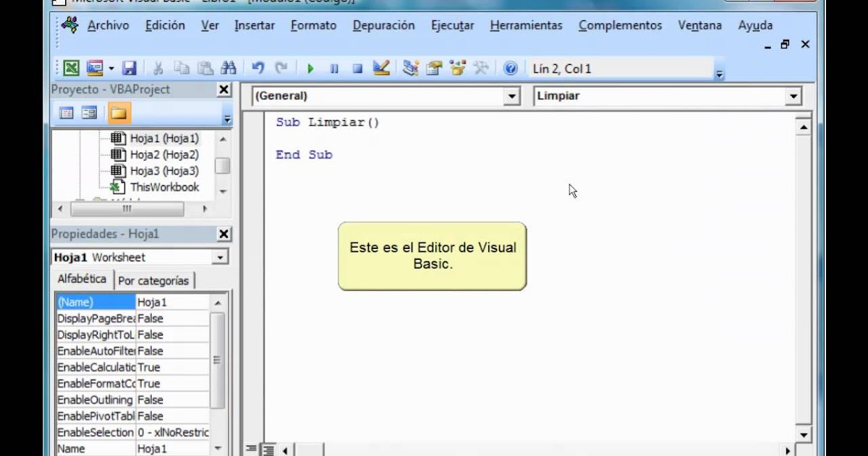868x456 pixels.
Task: Click the Break (pause) icon
Action: (x=333, y=67)
